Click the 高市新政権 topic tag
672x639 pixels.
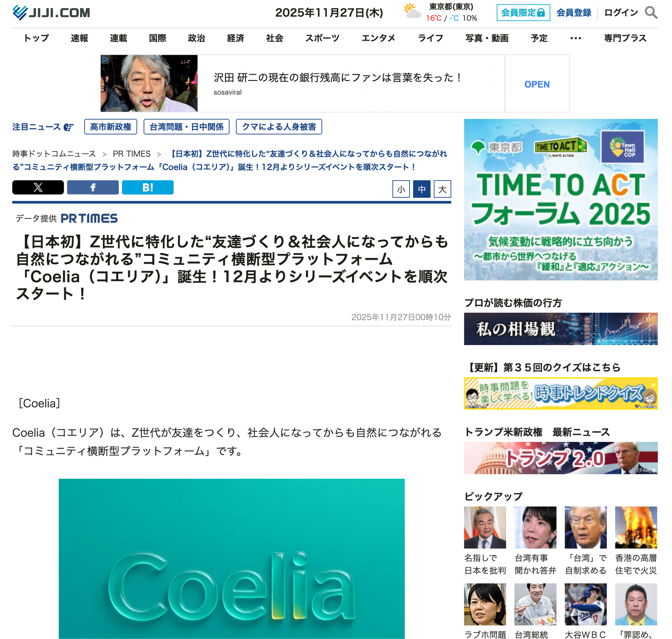tap(110, 127)
